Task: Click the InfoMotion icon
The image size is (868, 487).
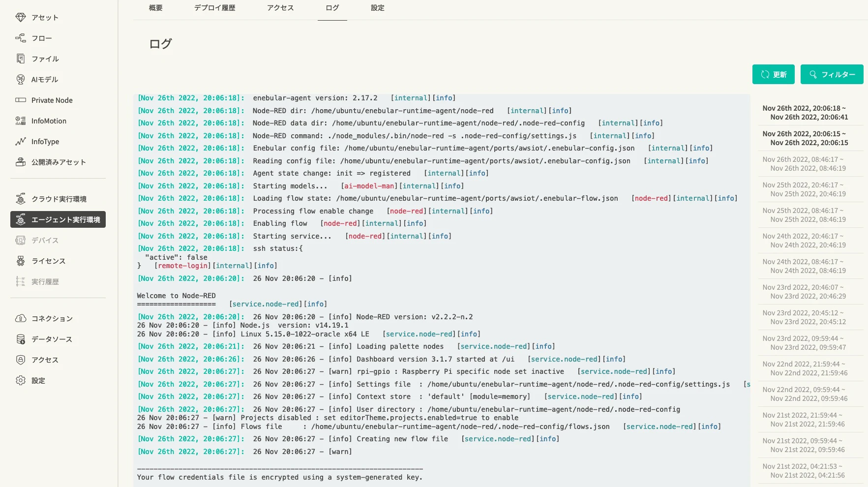Action: pyautogui.click(x=21, y=121)
